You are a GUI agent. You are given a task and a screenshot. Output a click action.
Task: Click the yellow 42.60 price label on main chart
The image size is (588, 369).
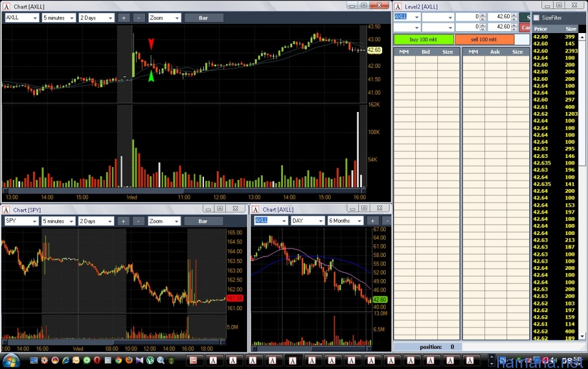coord(374,50)
